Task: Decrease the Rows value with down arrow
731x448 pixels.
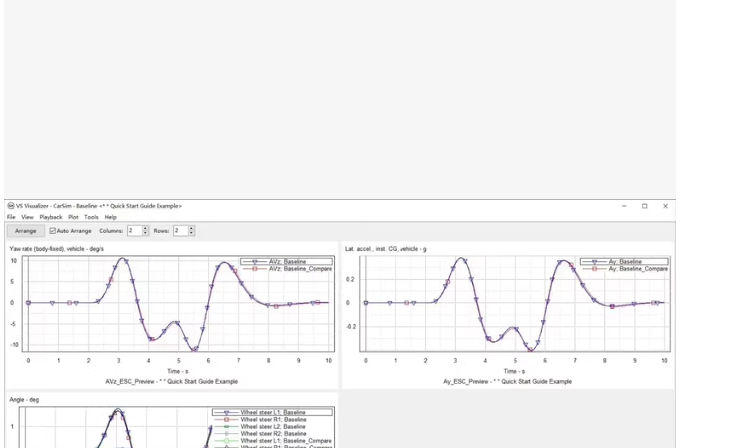Action: pyautogui.click(x=191, y=233)
